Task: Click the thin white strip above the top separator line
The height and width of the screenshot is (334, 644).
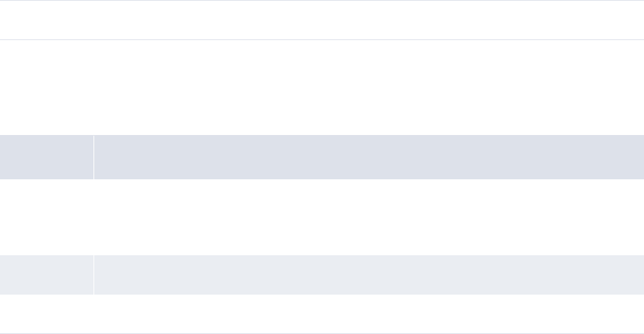Action: 322,20
